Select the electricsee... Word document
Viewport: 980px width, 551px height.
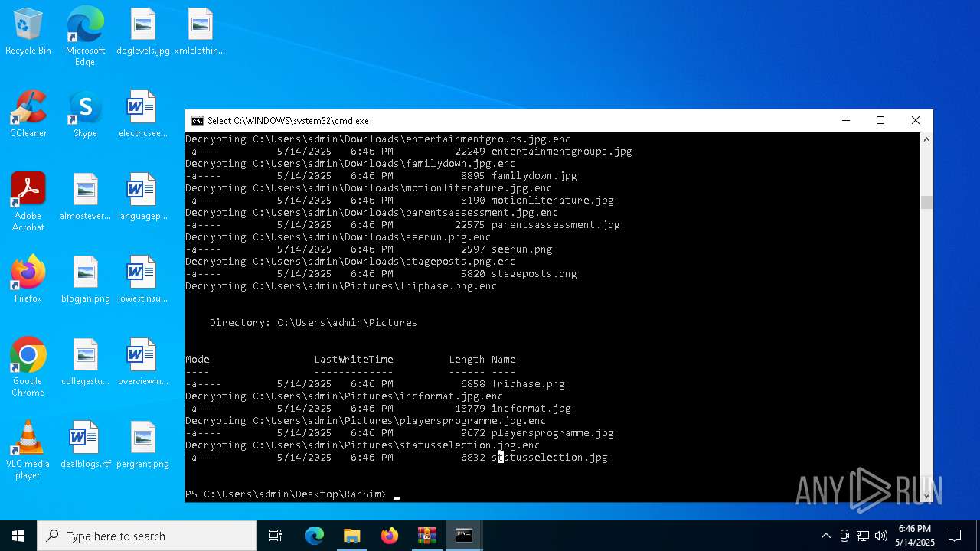pos(142,115)
